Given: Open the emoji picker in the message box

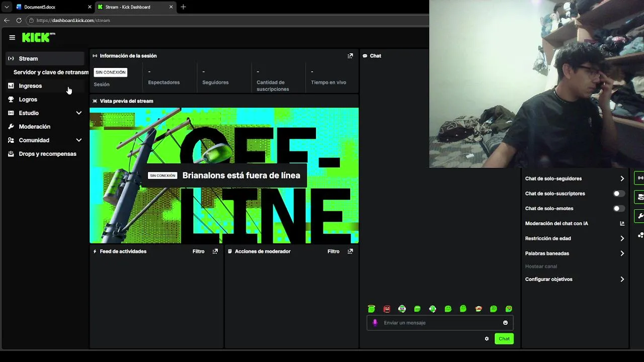Looking at the screenshot, I should click(x=505, y=323).
